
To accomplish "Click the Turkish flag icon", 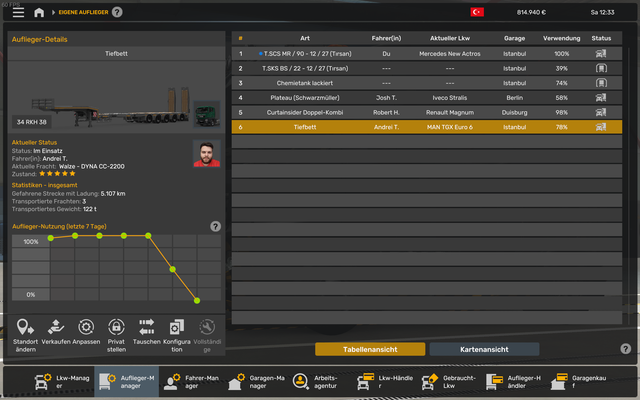I will 477,12.
